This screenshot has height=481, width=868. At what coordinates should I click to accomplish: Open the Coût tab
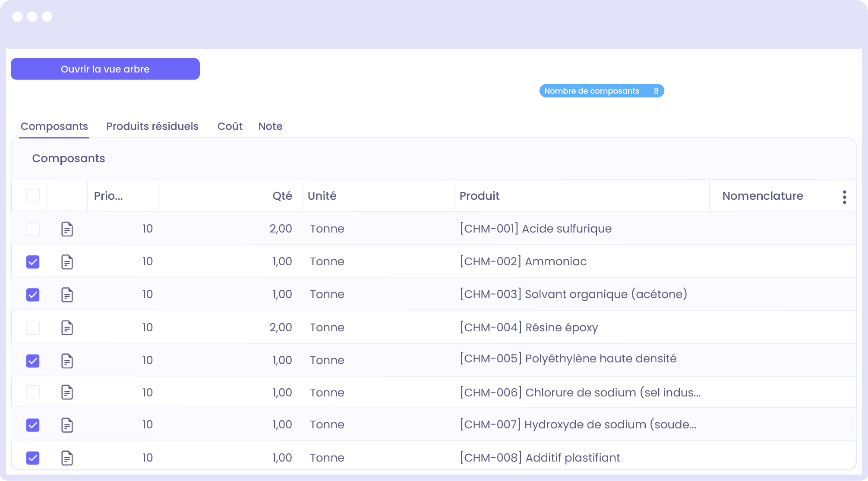[230, 126]
